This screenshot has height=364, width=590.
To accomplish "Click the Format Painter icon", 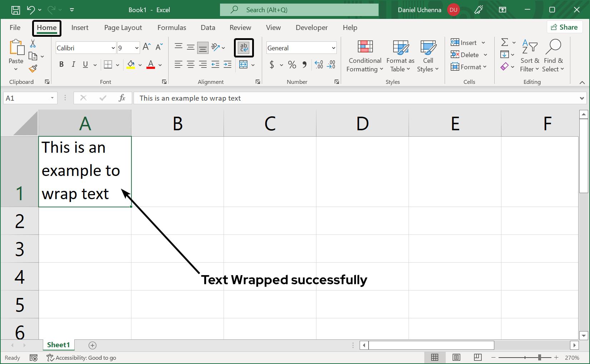I will click(33, 69).
